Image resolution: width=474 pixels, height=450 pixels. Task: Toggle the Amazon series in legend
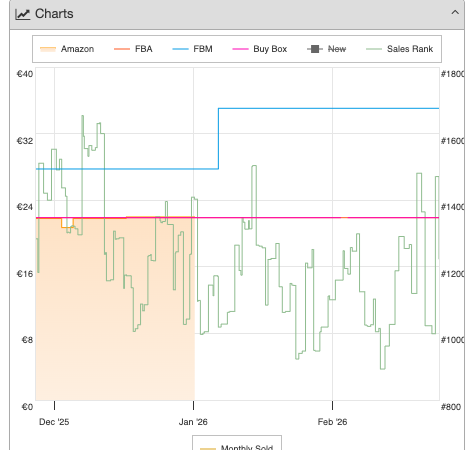tap(67, 49)
